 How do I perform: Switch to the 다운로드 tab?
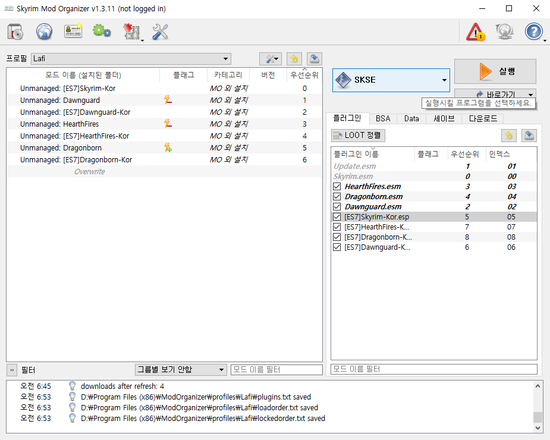click(x=483, y=119)
